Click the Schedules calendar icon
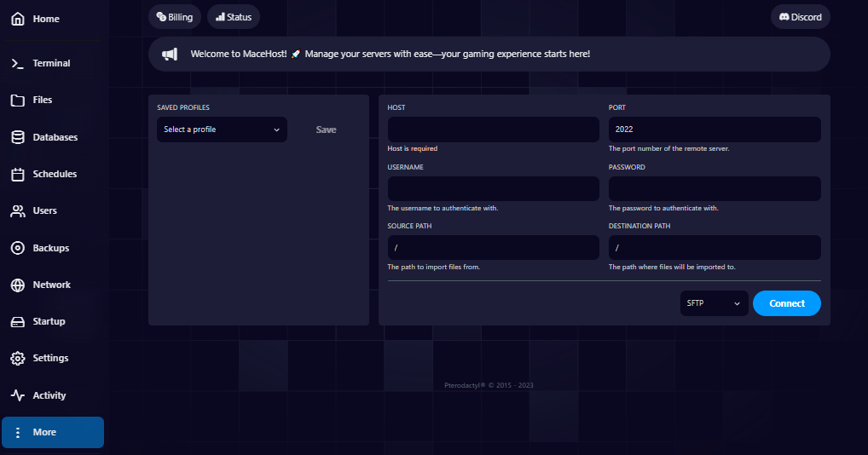 click(x=18, y=174)
